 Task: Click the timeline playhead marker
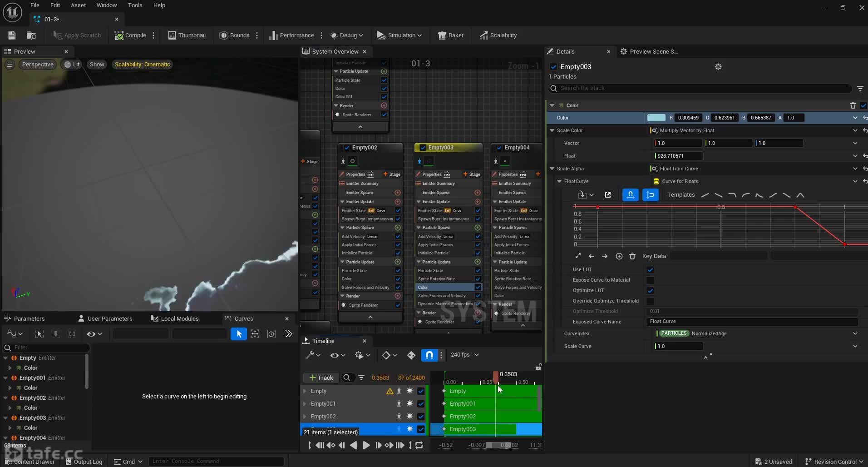496,377
